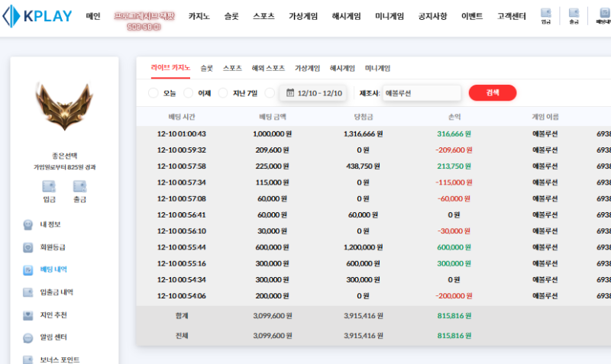
Task: Open 공지사항 in top navigation
Action: pos(433,16)
